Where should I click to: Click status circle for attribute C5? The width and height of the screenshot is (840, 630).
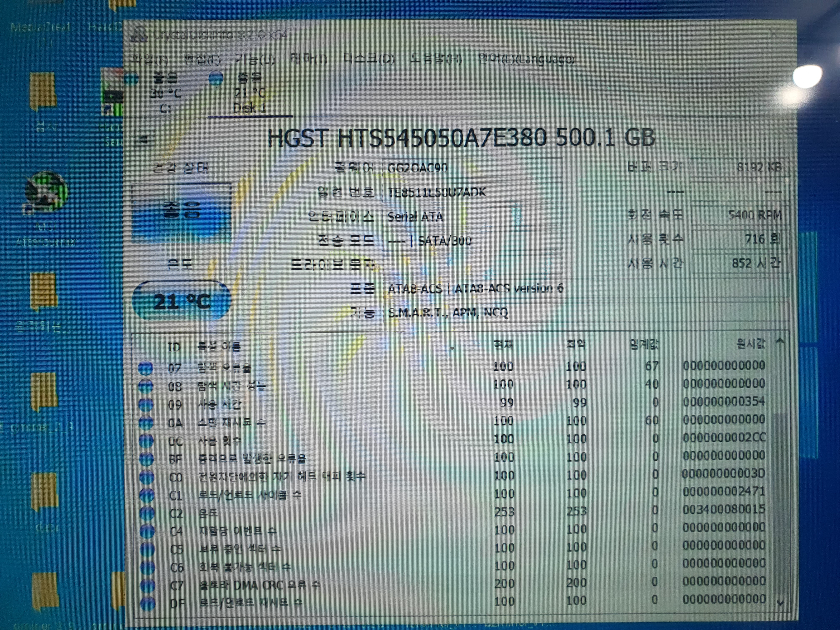[x=147, y=550]
